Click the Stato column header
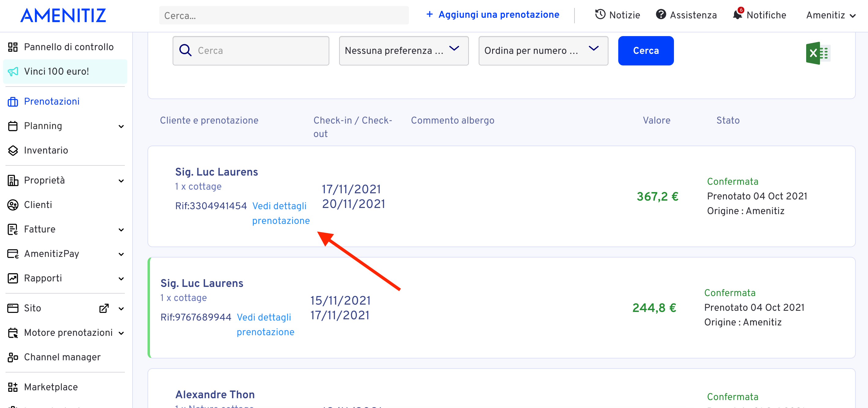 [728, 121]
